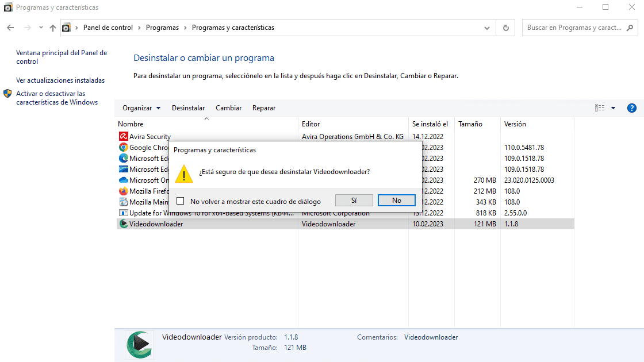Open the Organizar dropdown menu
Image resolution: width=644 pixels, height=362 pixels.
coord(141,107)
